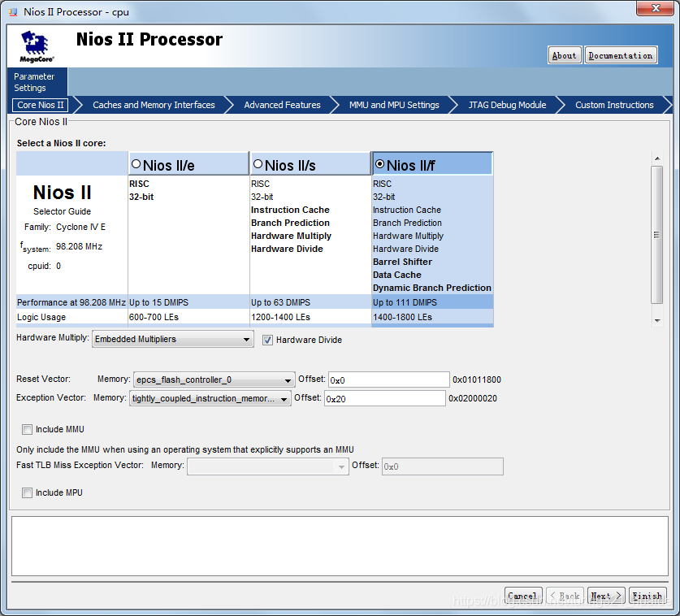Image resolution: width=680 pixels, height=616 pixels.
Task: Click the Next button
Action: pyautogui.click(x=606, y=596)
